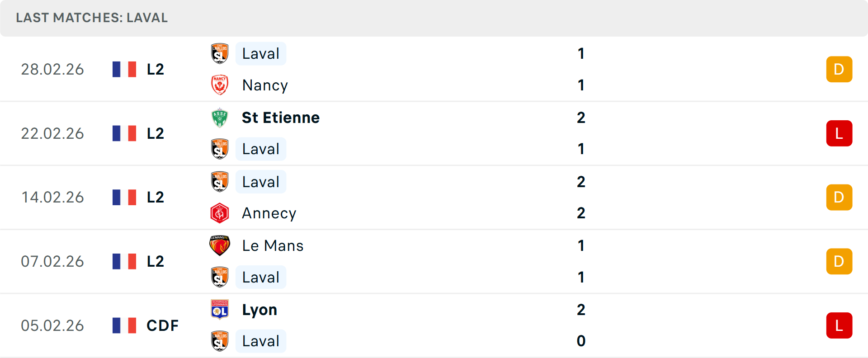The image size is (868, 358).
Task: Open the loss badge for St Etienne match
Action: pyautogui.click(x=839, y=133)
